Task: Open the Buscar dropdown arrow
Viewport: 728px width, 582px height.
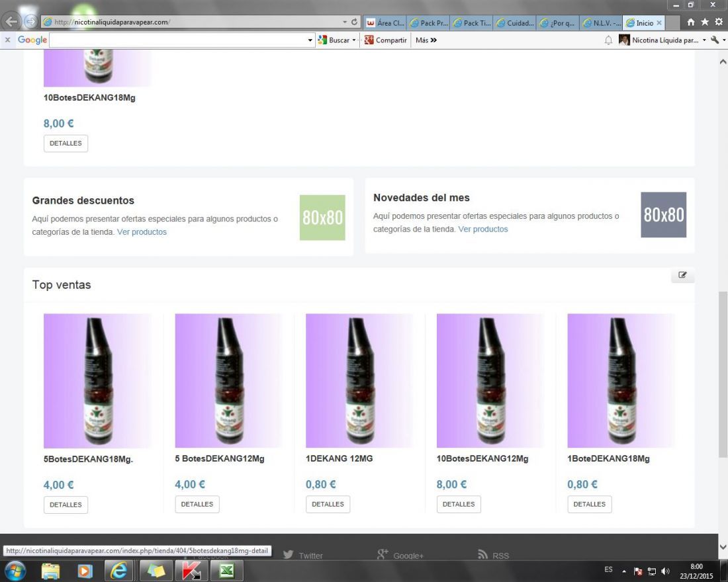Action: 354,40
